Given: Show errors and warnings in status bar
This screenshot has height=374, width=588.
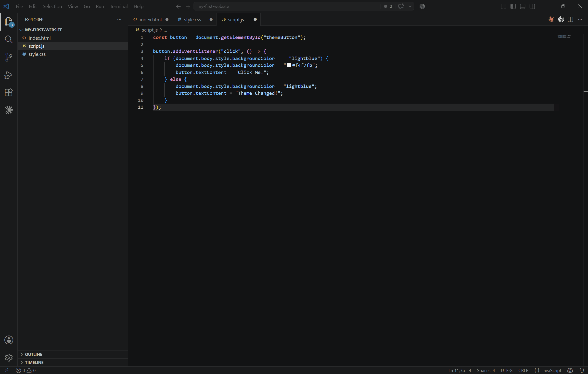Looking at the screenshot, I should coord(26,370).
